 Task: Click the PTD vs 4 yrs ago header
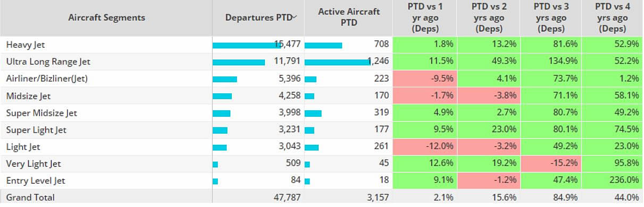point(613,18)
